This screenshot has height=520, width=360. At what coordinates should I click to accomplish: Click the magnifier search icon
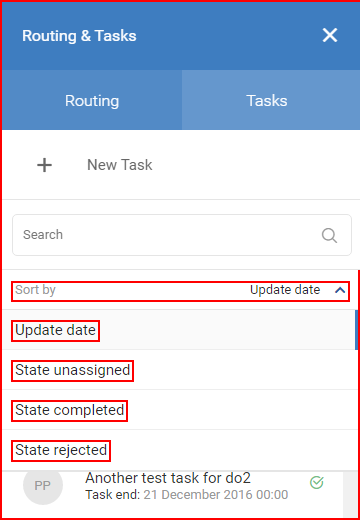tap(329, 235)
